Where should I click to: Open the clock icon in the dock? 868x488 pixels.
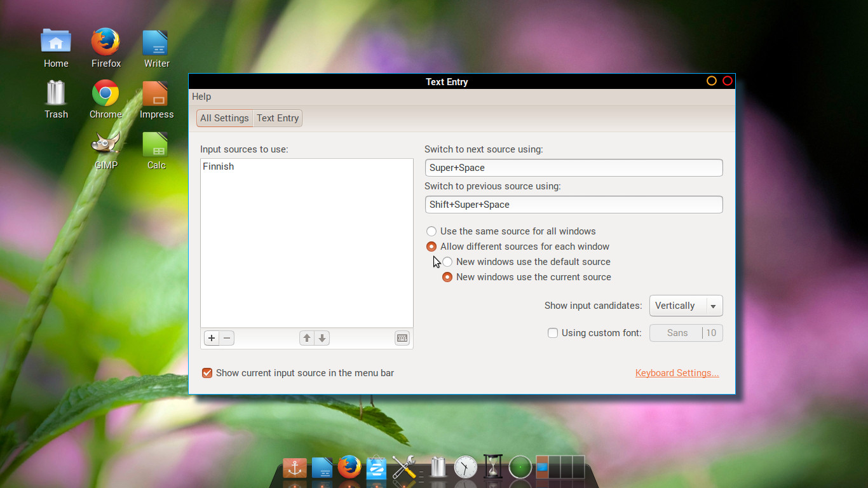pyautogui.click(x=465, y=468)
